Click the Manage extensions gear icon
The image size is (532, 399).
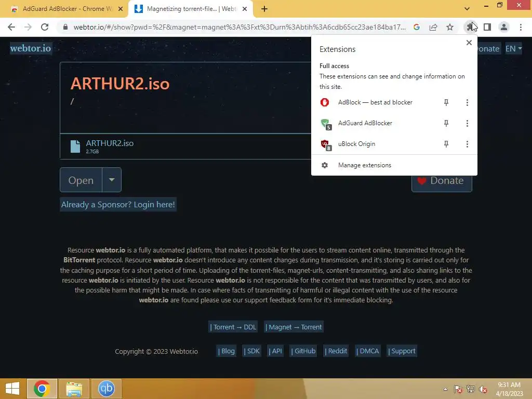tap(325, 165)
